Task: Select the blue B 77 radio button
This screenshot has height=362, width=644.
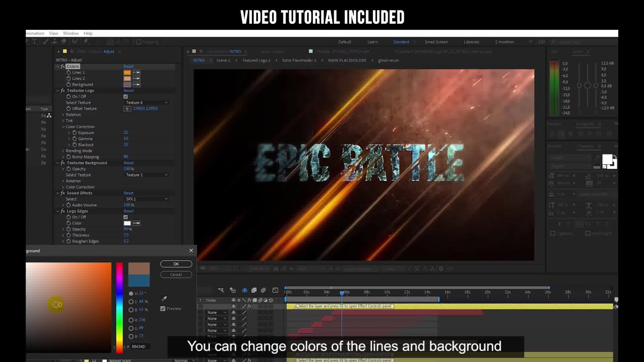Action: [x=131, y=337]
